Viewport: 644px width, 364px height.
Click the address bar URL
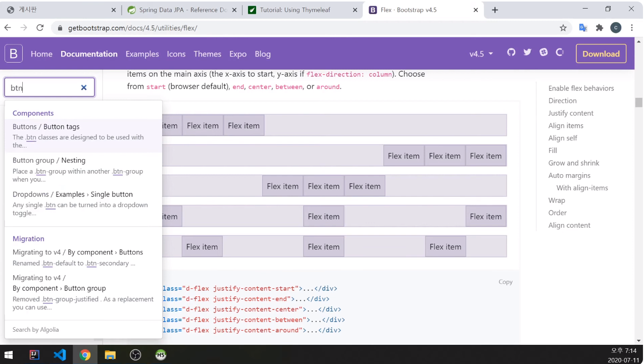132,28
